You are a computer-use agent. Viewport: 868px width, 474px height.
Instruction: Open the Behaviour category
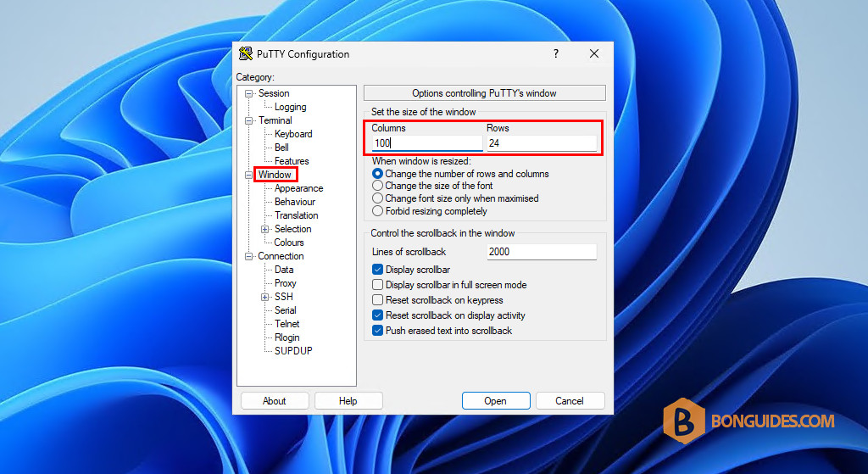(x=294, y=202)
